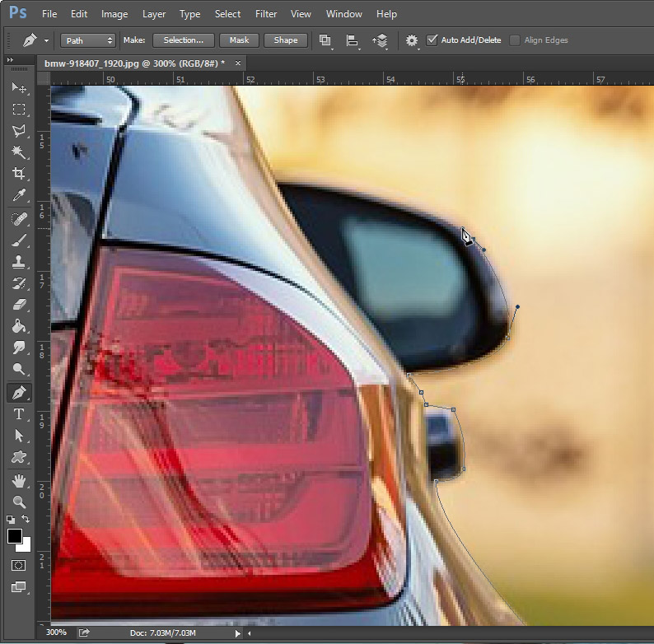Select the Custom Shape tool

(x=18, y=458)
